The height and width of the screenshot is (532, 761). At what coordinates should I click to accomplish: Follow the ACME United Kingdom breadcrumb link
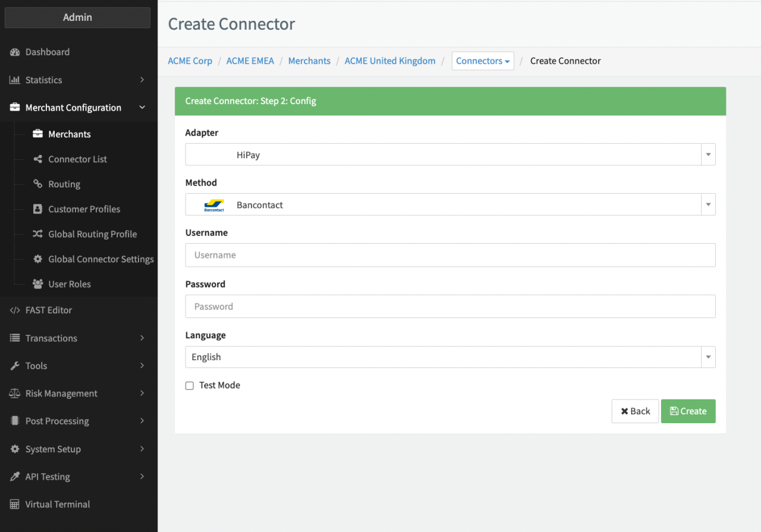(390, 61)
